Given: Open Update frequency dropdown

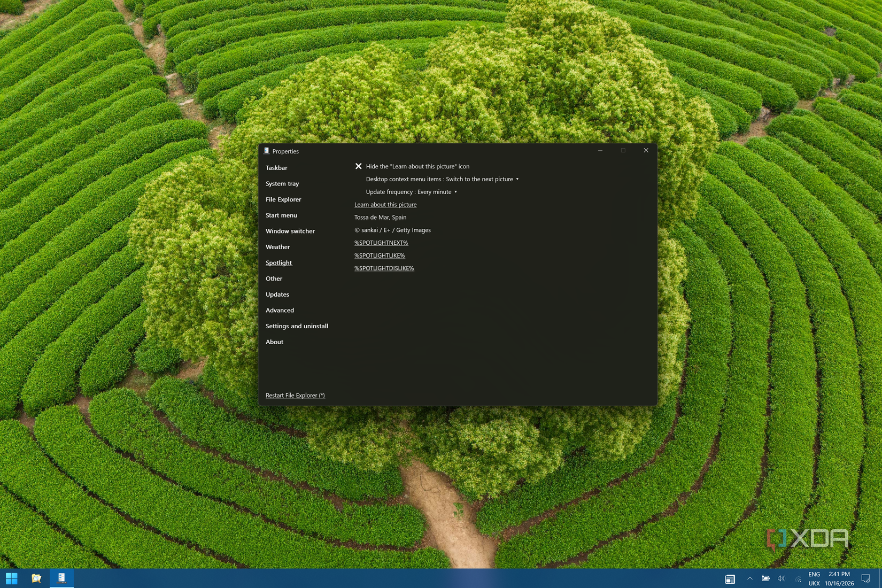Looking at the screenshot, I should (412, 192).
